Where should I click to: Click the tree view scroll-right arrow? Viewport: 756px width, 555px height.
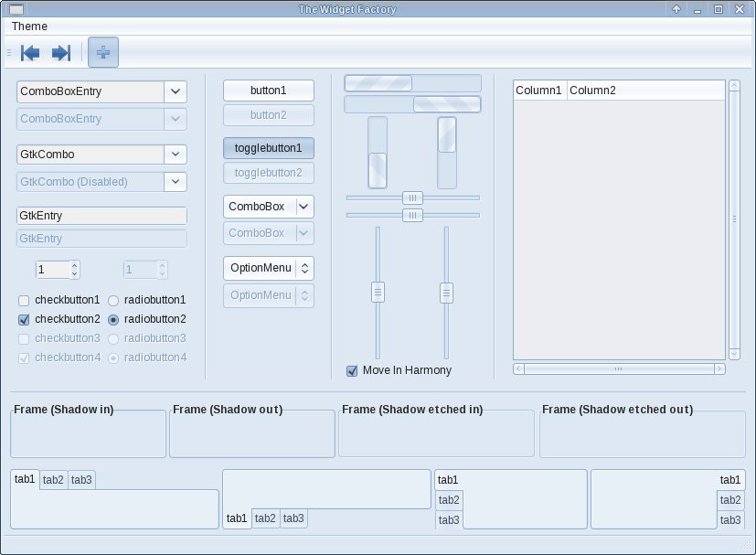pyautogui.click(x=719, y=368)
